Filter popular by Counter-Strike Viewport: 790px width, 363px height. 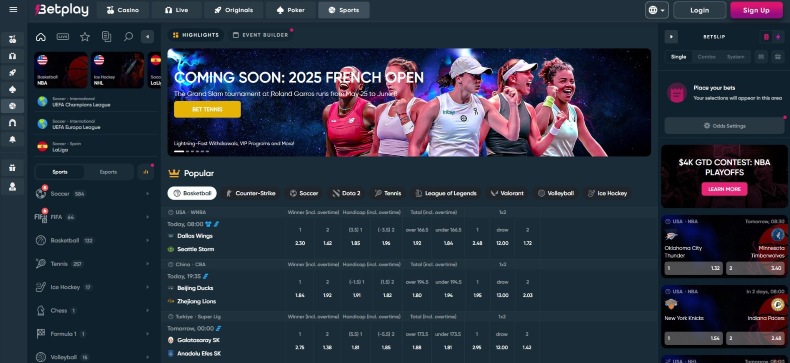coord(251,193)
